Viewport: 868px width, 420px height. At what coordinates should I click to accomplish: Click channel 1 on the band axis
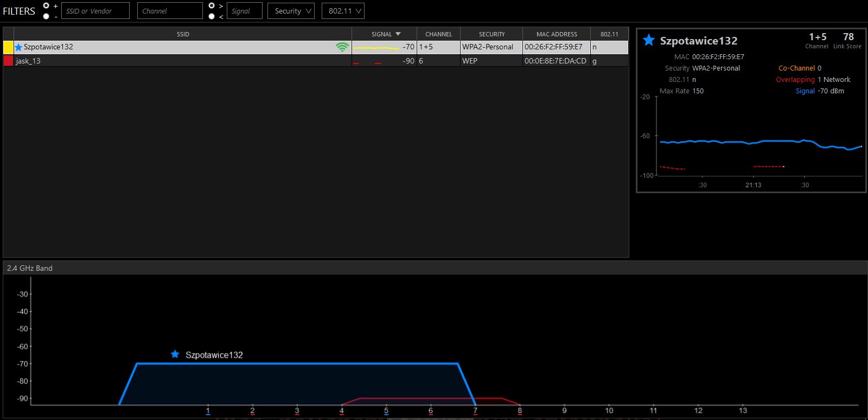(208, 411)
